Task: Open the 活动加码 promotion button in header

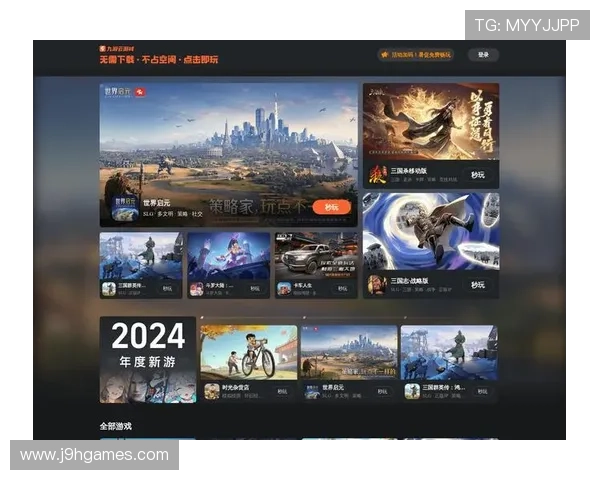Action: [415, 55]
